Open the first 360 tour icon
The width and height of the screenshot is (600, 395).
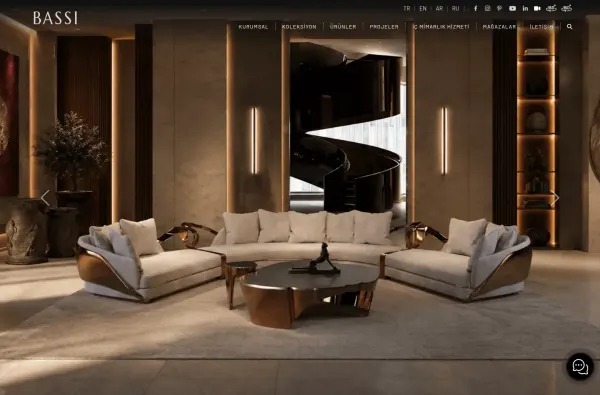coord(551,8)
